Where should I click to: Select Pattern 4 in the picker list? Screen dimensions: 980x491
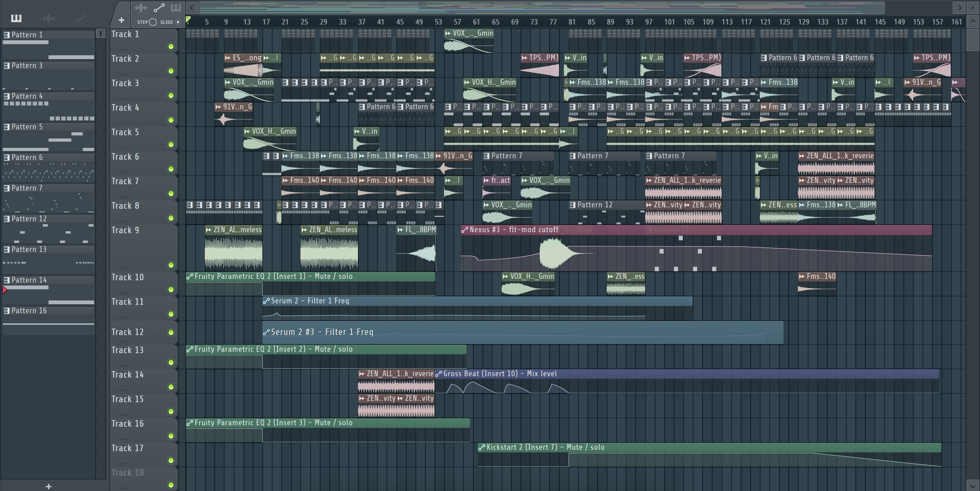[49, 96]
